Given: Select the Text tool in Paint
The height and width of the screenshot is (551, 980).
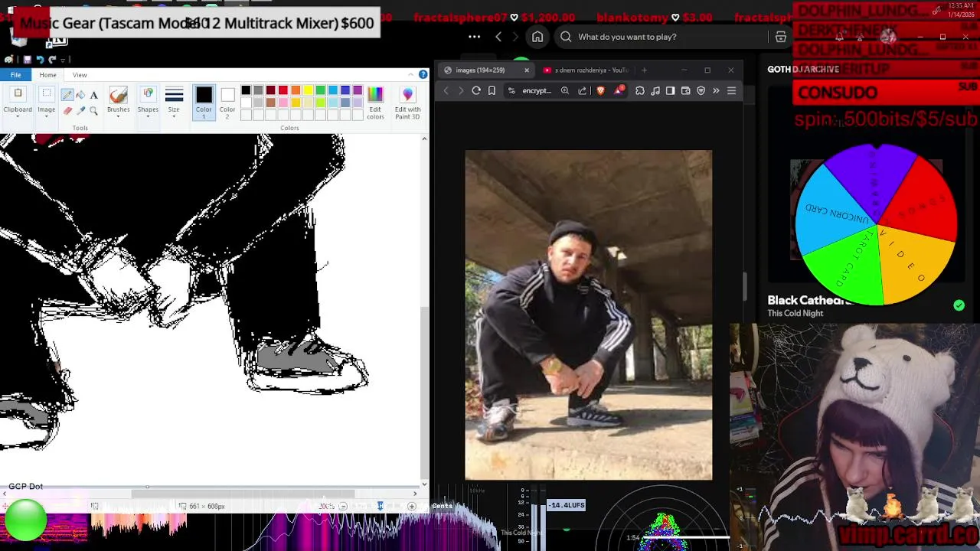Looking at the screenshot, I should [x=93, y=95].
